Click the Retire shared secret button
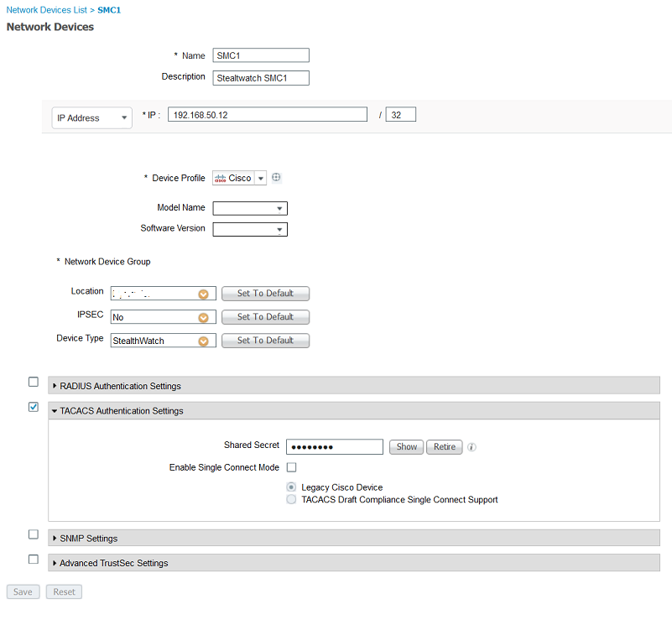672x625 pixels. (445, 447)
